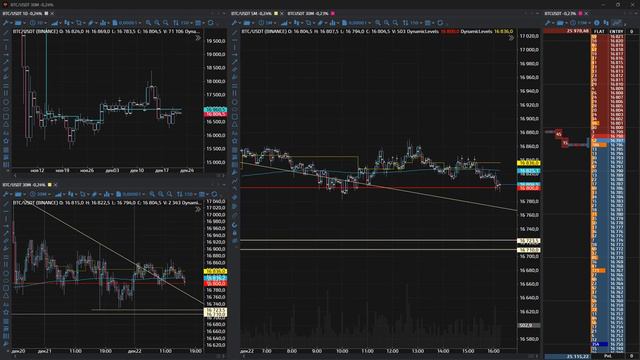
Task: Select BTC/USDT 1D tab in top-left panel
Action: pos(22,13)
